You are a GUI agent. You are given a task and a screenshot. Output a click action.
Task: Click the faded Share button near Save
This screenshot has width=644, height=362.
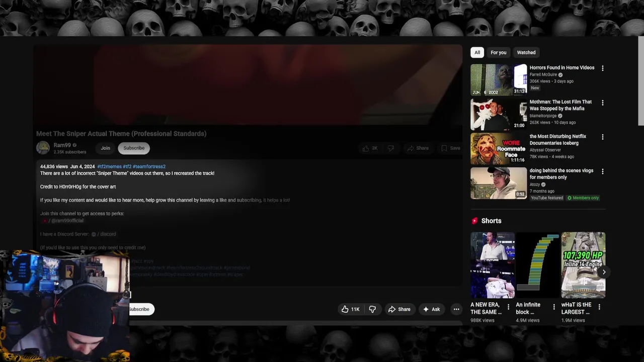tap(418, 148)
